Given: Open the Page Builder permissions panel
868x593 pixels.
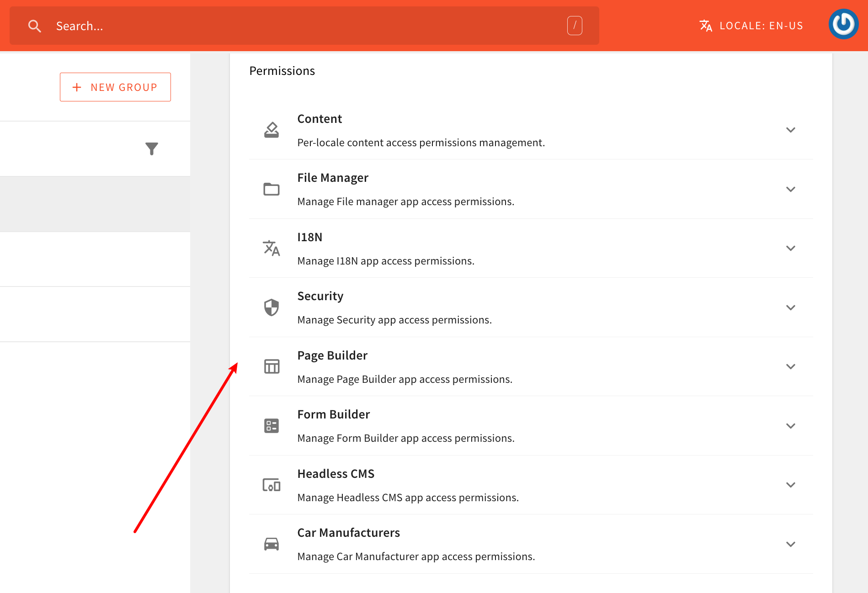Looking at the screenshot, I should click(790, 366).
